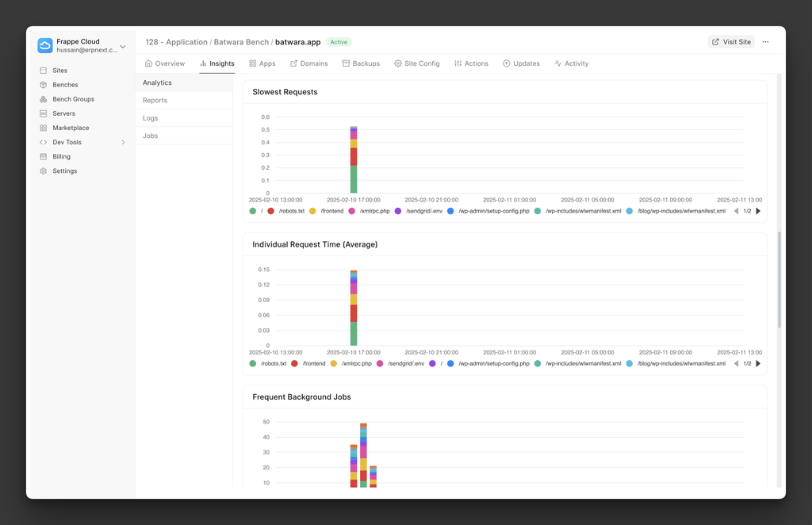This screenshot has height=525, width=812.
Task: Go to Benches in sidebar
Action: (x=65, y=85)
